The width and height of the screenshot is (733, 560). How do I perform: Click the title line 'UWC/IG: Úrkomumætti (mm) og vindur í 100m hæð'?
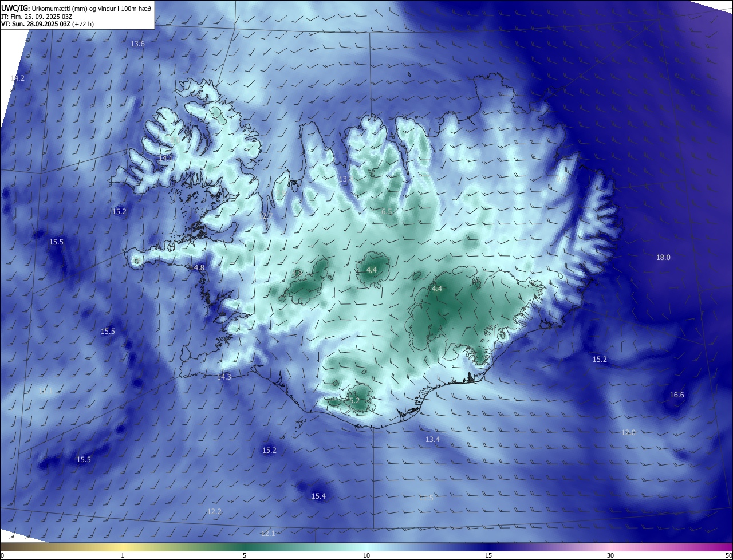76,8
